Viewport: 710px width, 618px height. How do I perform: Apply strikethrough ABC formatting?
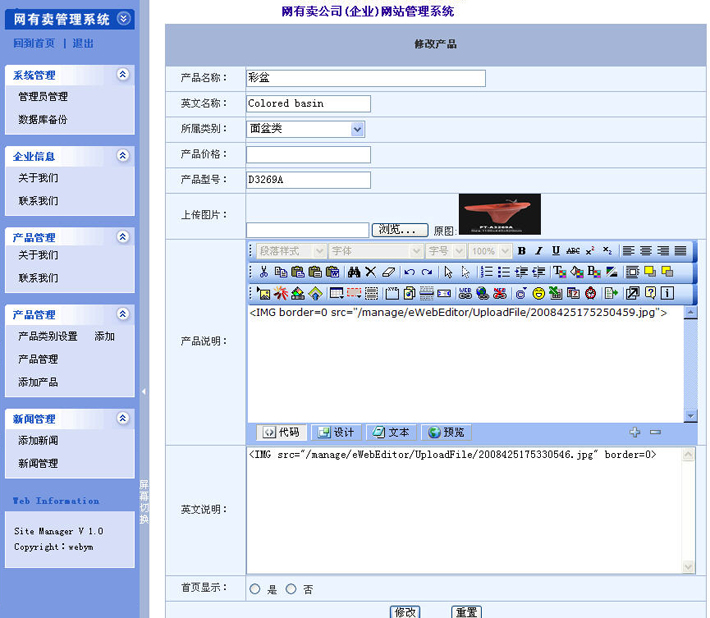pyautogui.click(x=573, y=251)
